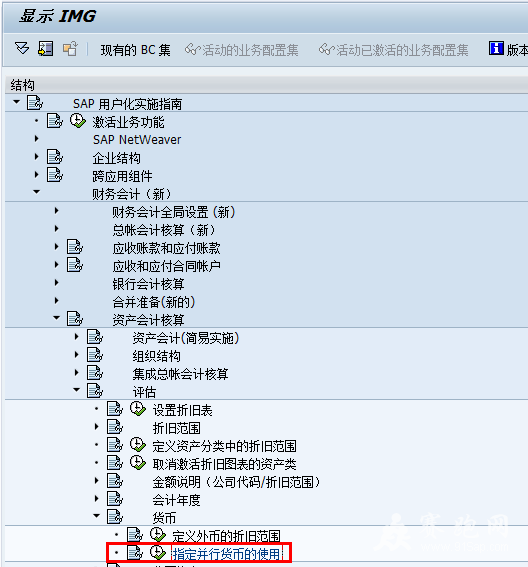
Task: Collapse the 财务会计（新）node
Action: tap(36, 192)
